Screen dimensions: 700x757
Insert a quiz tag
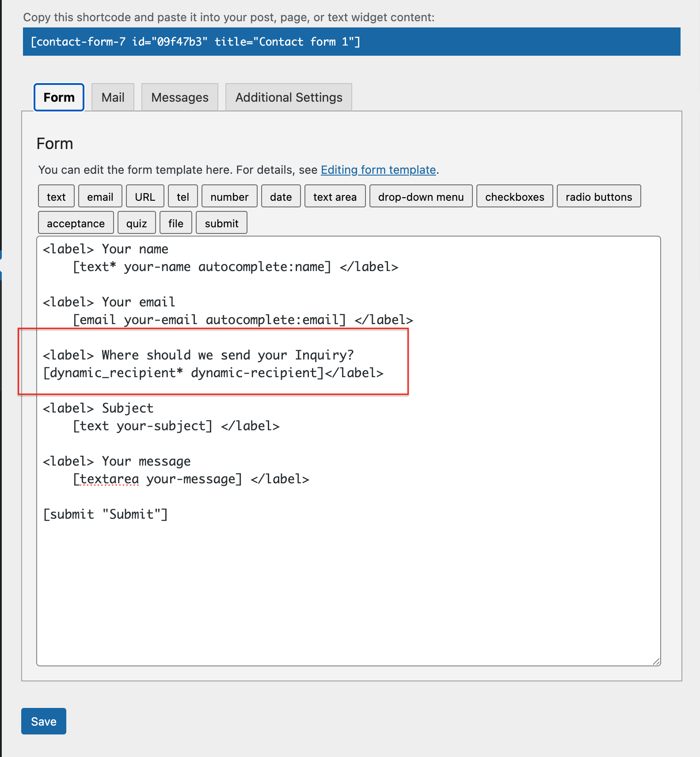[x=137, y=223]
